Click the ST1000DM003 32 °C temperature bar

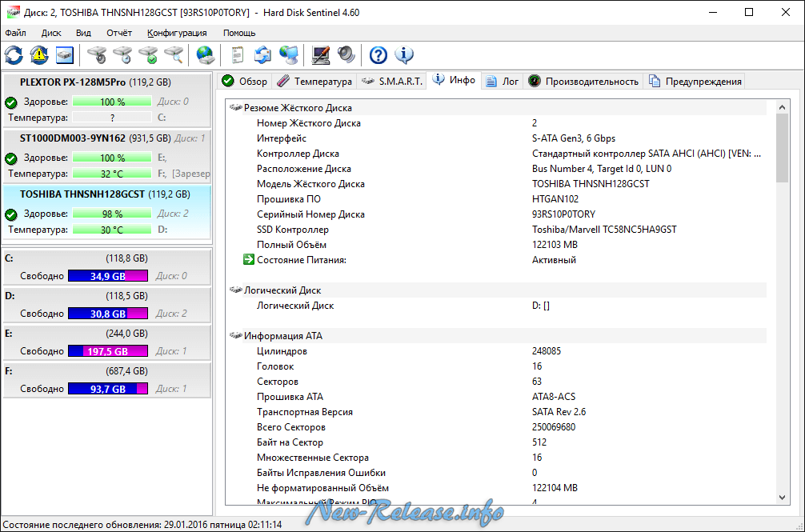tap(112, 174)
